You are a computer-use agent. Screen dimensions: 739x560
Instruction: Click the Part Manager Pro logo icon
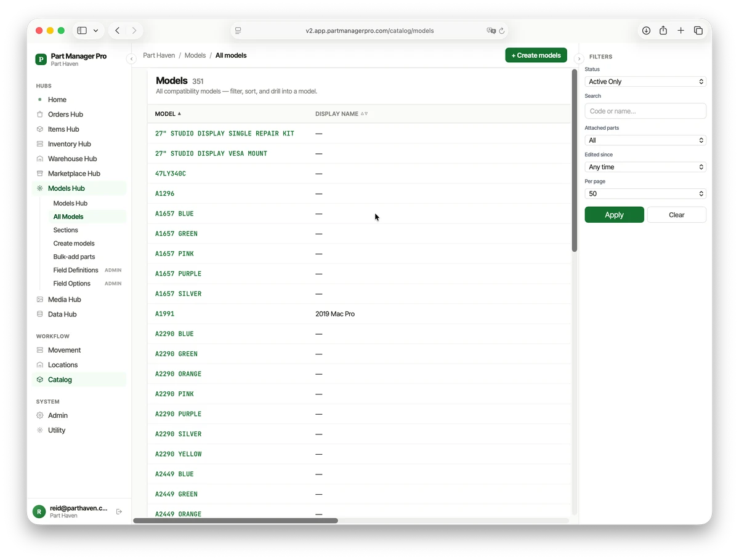pos(41,59)
